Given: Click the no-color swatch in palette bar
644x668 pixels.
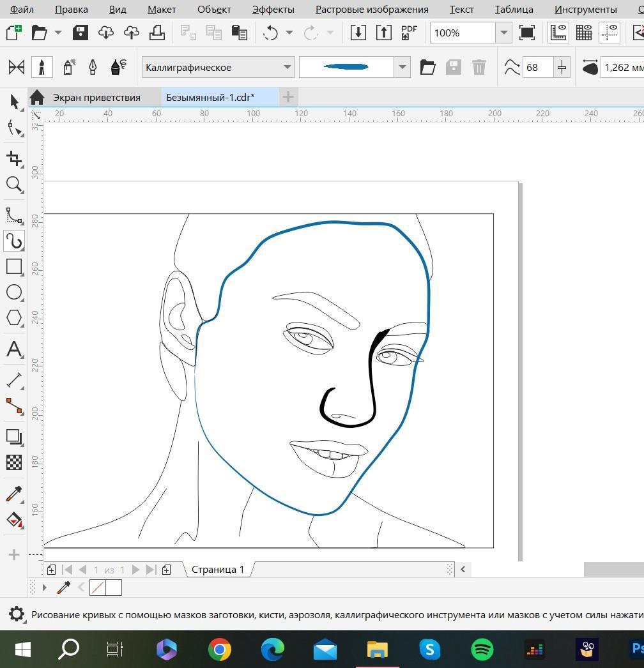Looking at the screenshot, I should tap(97, 588).
